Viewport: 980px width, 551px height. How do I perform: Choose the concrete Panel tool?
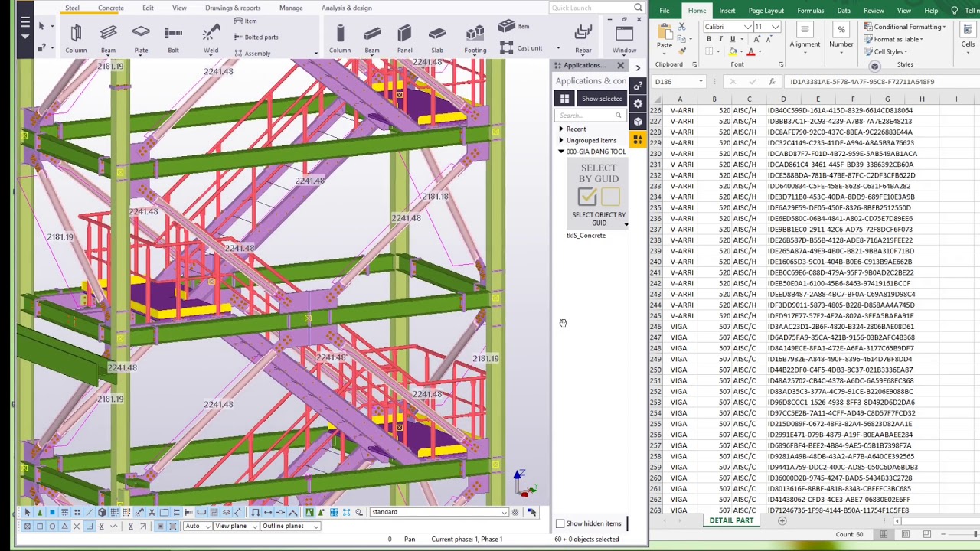point(404,38)
